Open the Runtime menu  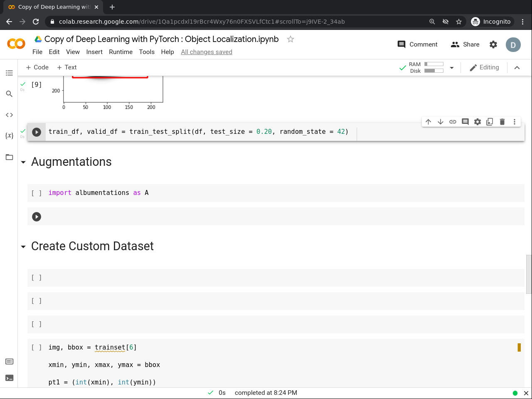click(121, 52)
